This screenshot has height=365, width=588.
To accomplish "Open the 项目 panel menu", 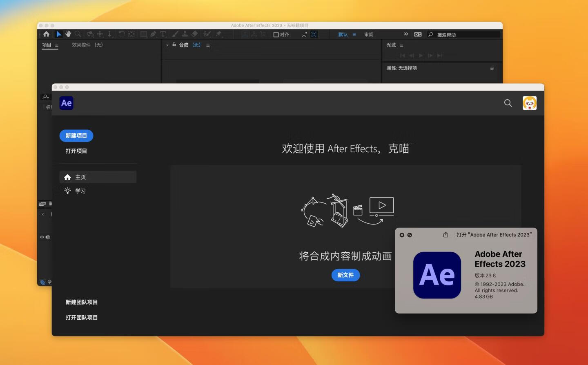I will pos(57,45).
